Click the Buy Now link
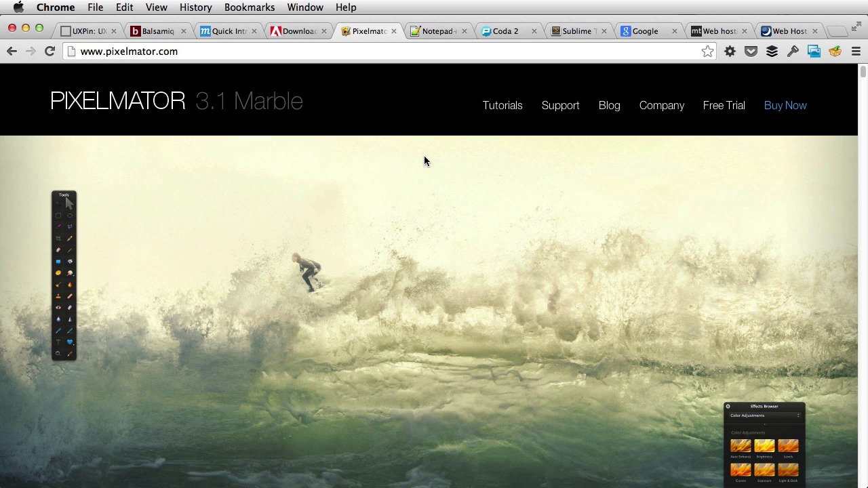 coord(785,106)
